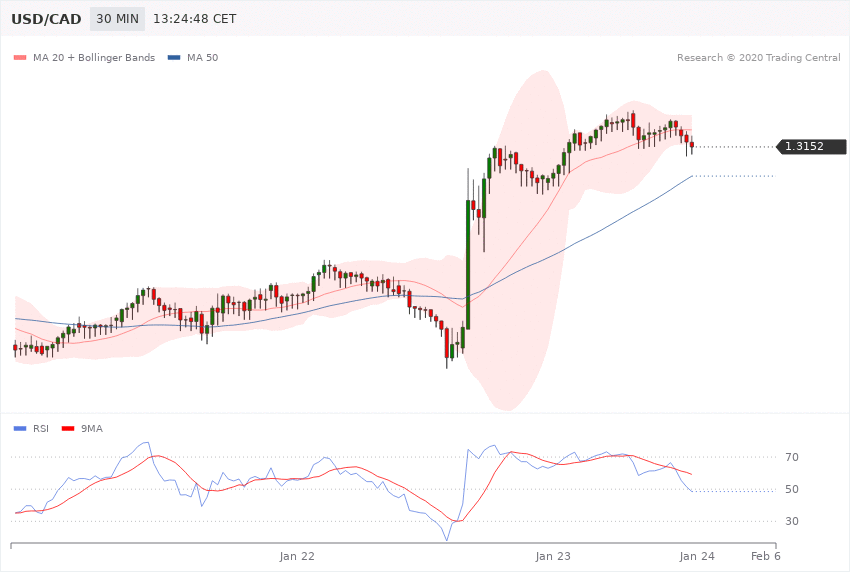Click the RSI 30 level label

(792, 521)
